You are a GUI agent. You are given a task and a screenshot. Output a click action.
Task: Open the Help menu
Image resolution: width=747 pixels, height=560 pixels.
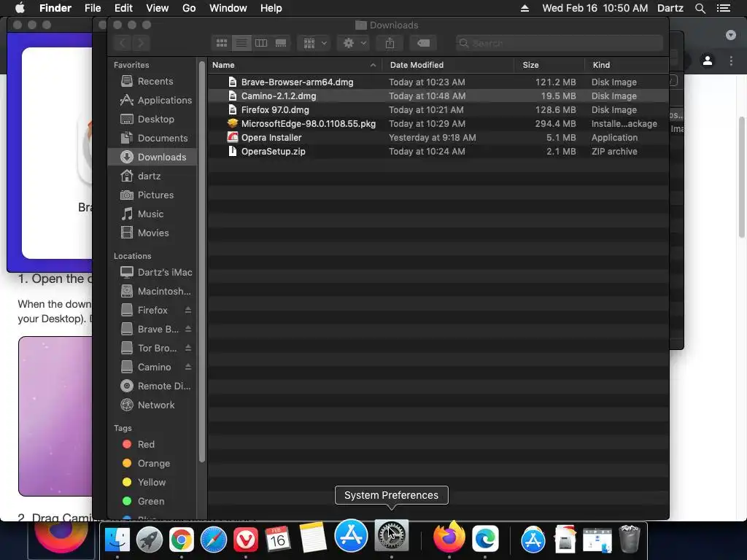pyautogui.click(x=271, y=8)
